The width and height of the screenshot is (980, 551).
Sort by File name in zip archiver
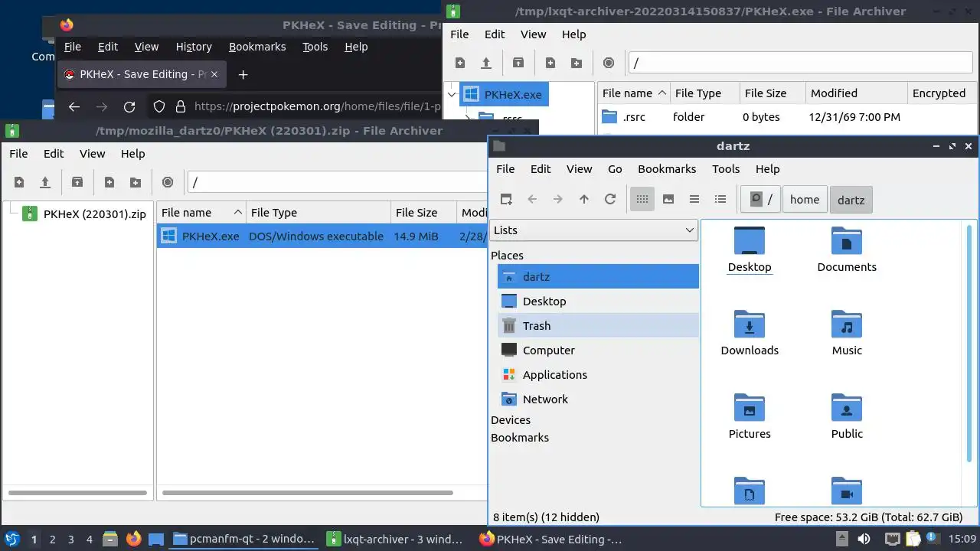pos(201,213)
